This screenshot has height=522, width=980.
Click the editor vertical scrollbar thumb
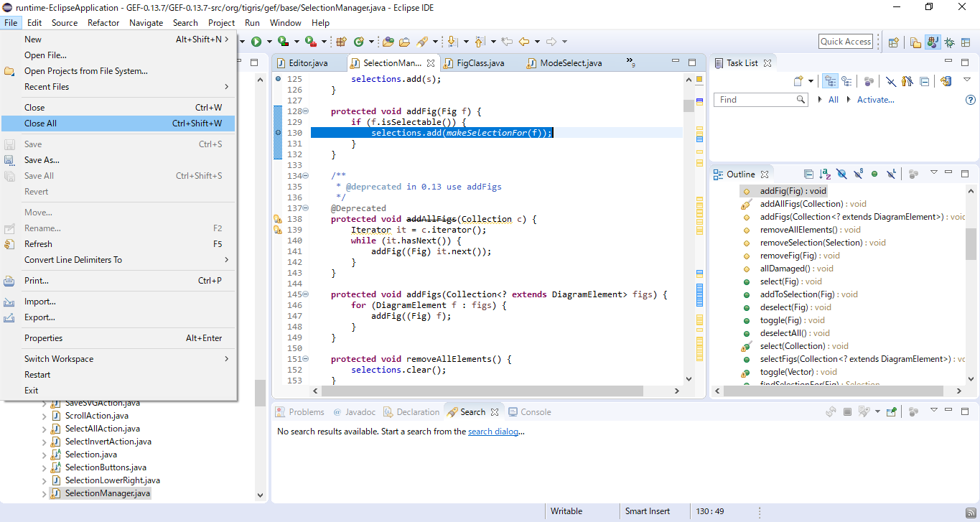click(x=689, y=106)
